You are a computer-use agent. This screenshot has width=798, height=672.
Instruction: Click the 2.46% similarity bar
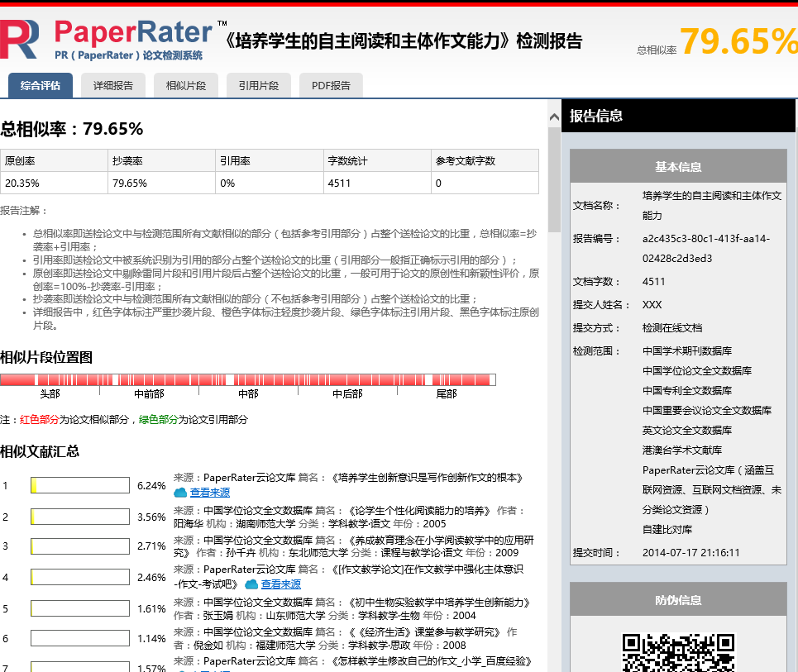(80, 578)
